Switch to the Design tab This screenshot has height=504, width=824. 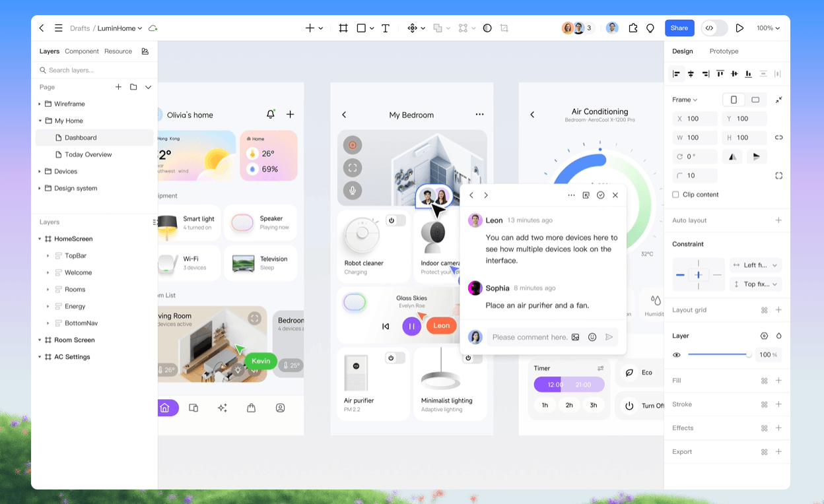pyautogui.click(x=683, y=51)
